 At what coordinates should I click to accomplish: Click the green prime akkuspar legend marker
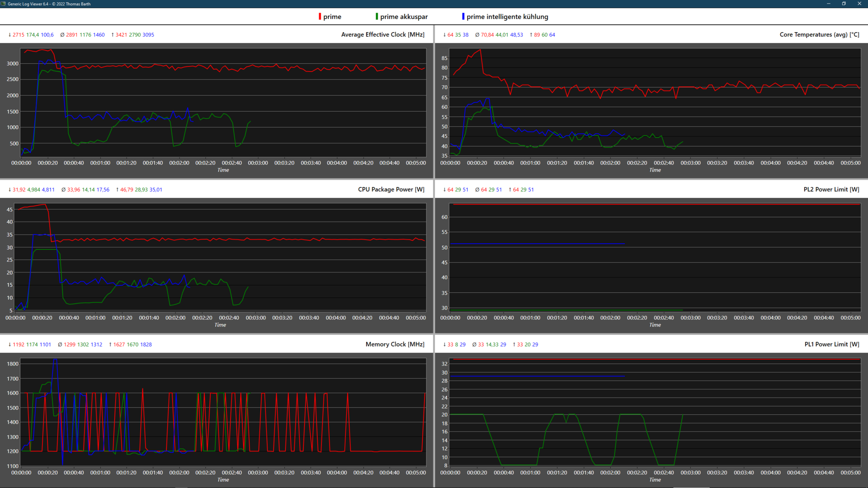pyautogui.click(x=377, y=17)
